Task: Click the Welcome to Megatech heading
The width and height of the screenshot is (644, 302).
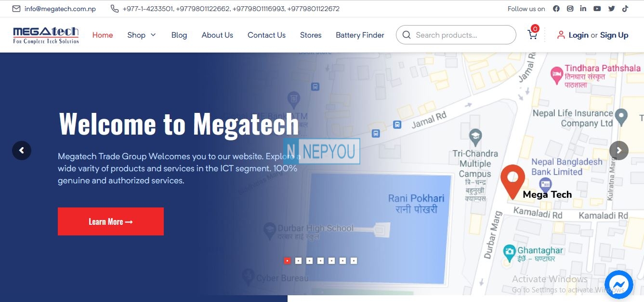Action: click(179, 124)
